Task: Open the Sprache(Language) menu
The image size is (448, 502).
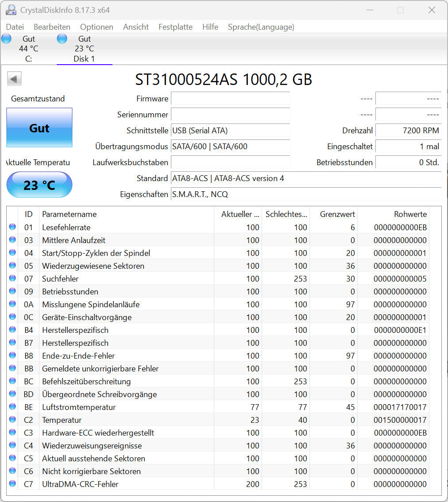Action: tap(261, 27)
